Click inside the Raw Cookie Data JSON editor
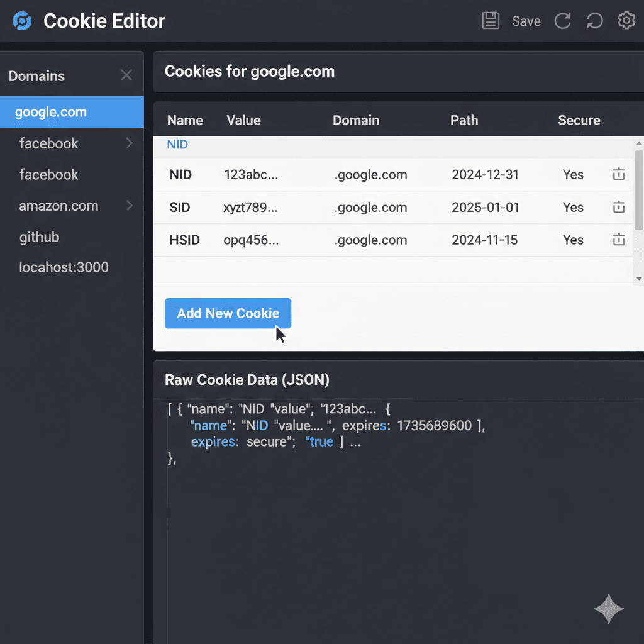Viewport: 644px width, 644px height. (402, 535)
